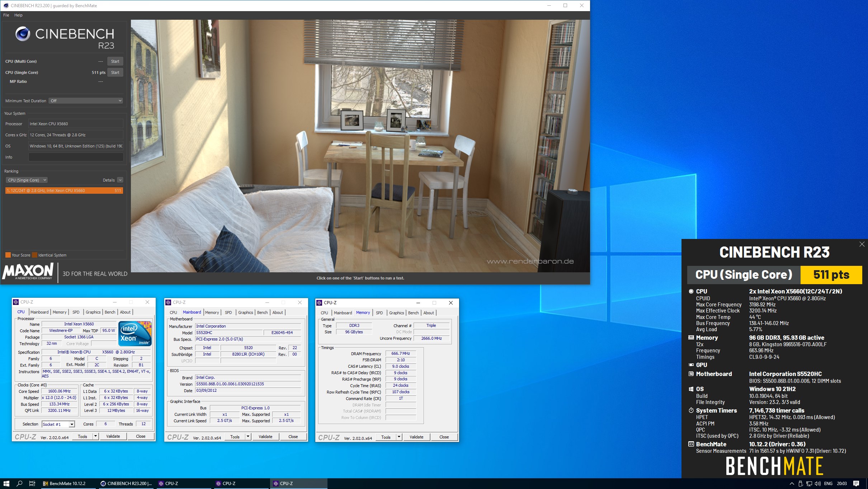Screen dimensions: 868x489
Task: Open About tab in Memory CPU-Z window
Action: 429,313
